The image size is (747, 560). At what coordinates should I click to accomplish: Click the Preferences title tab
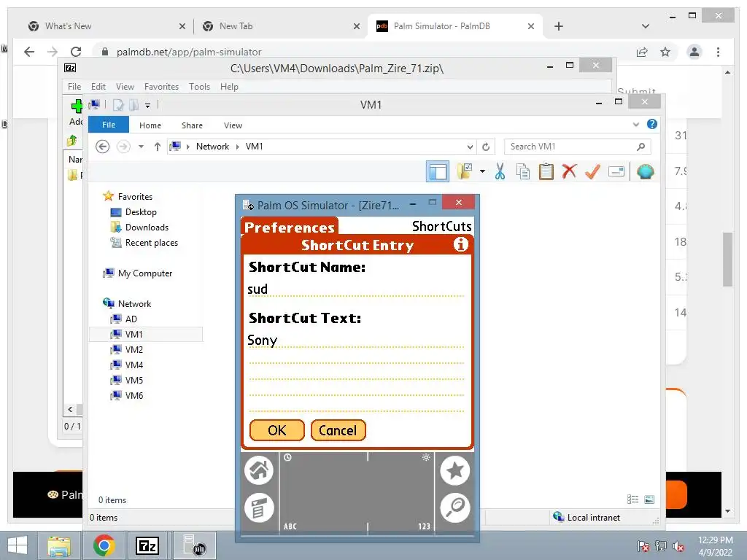point(290,227)
